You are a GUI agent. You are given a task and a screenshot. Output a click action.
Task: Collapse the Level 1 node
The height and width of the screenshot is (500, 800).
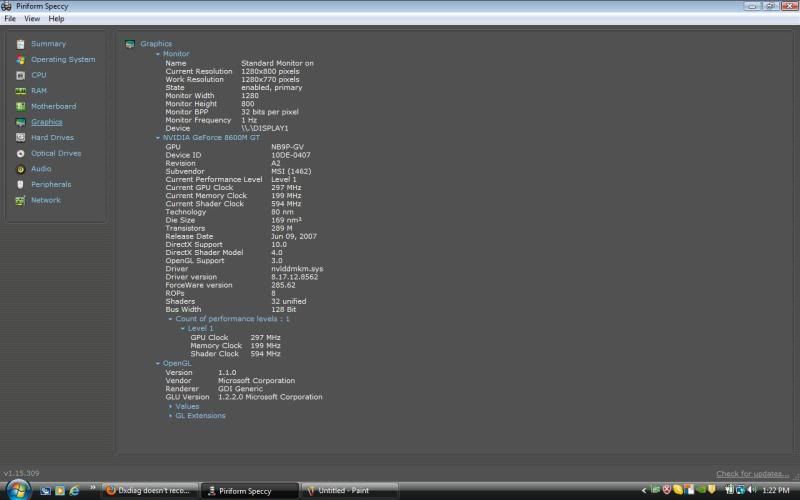183,329
